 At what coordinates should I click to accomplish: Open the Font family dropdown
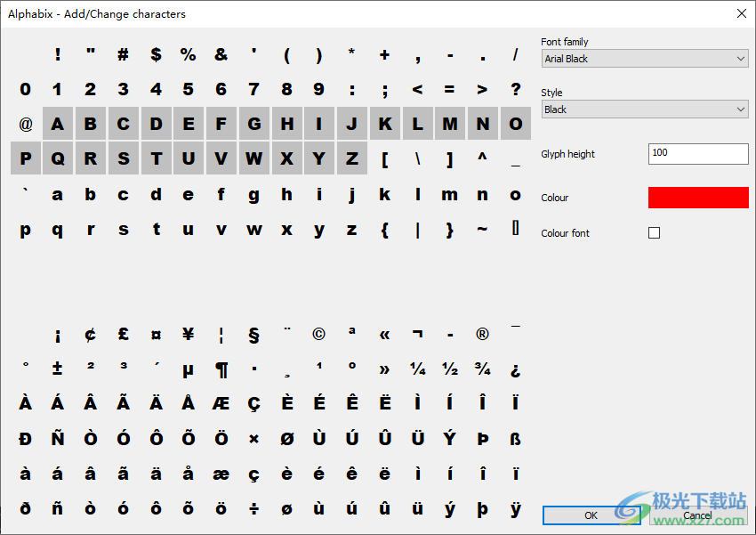tap(645, 59)
